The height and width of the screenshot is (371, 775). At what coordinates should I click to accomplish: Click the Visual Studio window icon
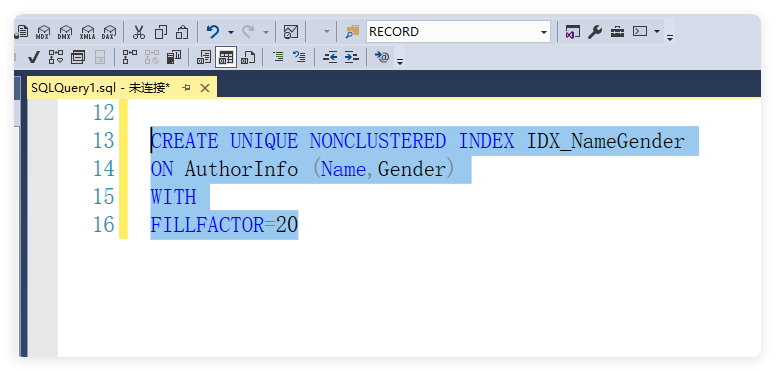tap(573, 32)
